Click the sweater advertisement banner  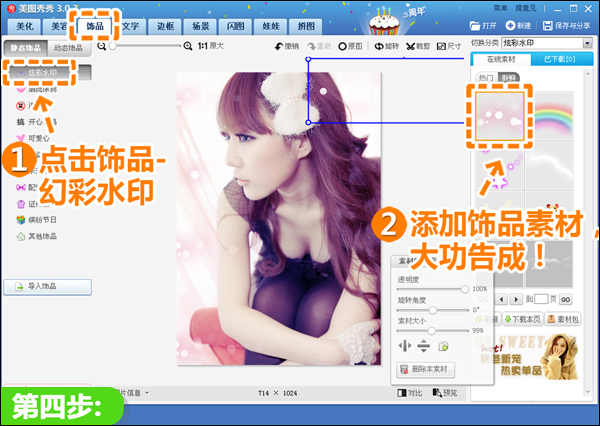528,356
